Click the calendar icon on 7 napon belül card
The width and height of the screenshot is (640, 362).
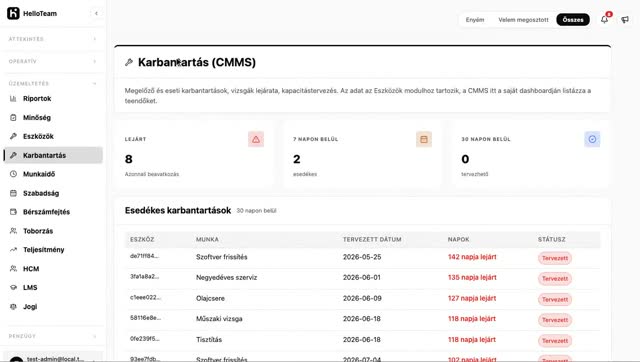(424, 139)
